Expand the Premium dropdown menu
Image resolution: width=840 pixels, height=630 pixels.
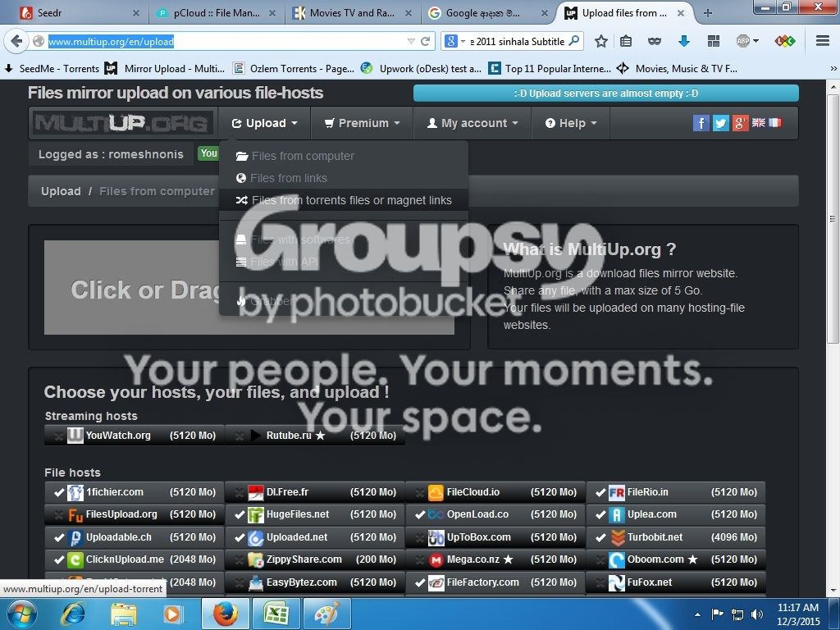pos(362,123)
